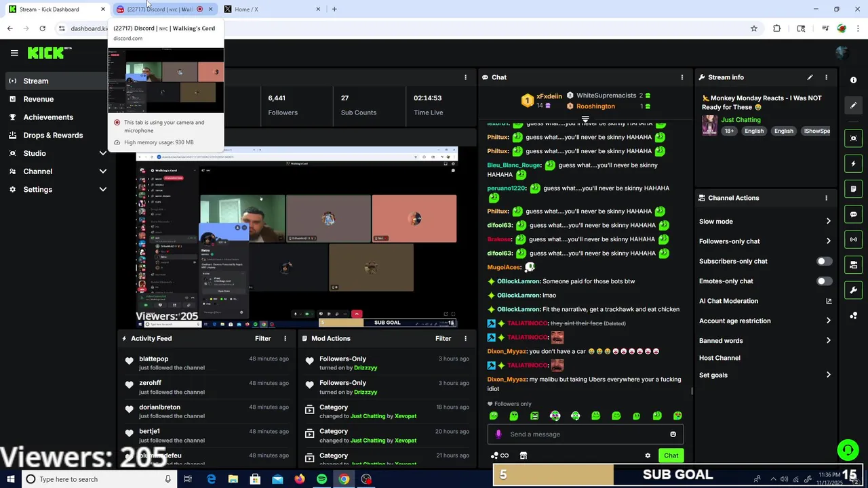Click the taskbar search box
Image resolution: width=868 pixels, height=488 pixels.
point(98,479)
